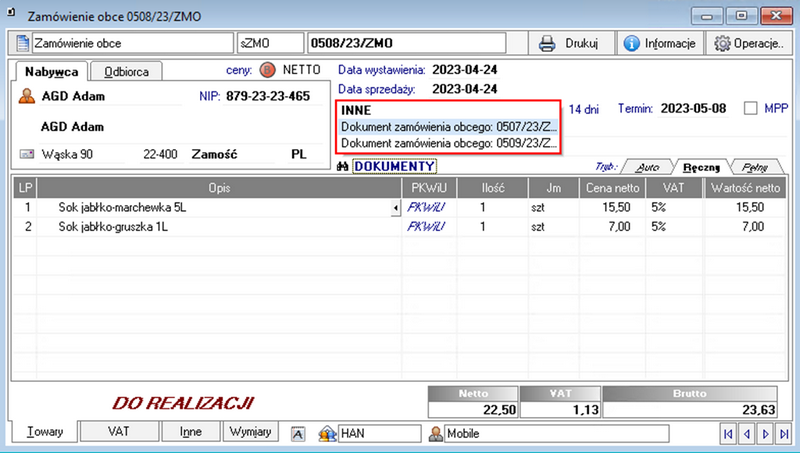Go to the previous record arrow

point(747,434)
